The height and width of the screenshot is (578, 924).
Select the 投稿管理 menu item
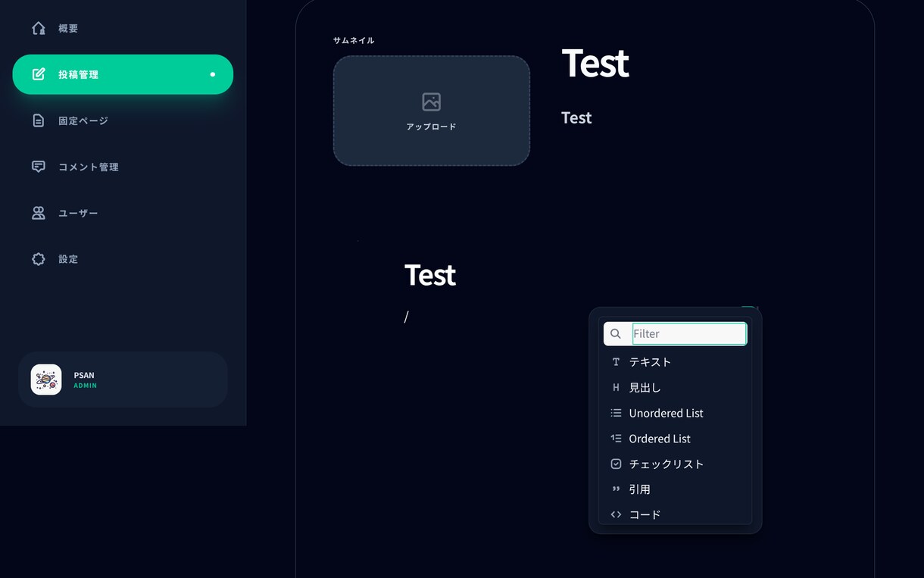pyautogui.click(x=123, y=74)
